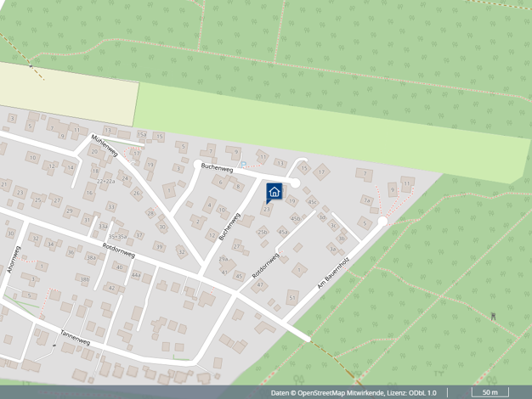This screenshot has height=399, width=532.
Task: Select the building numbered 38b
Action: point(85,278)
